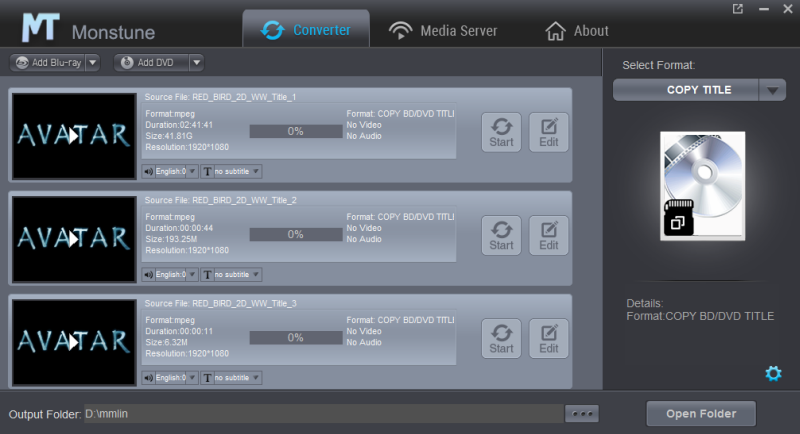Viewport: 800px width, 434px height.
Task: Start converting RED_BIRD_2D_WW_Title_3
Action: tap(501, 338)
